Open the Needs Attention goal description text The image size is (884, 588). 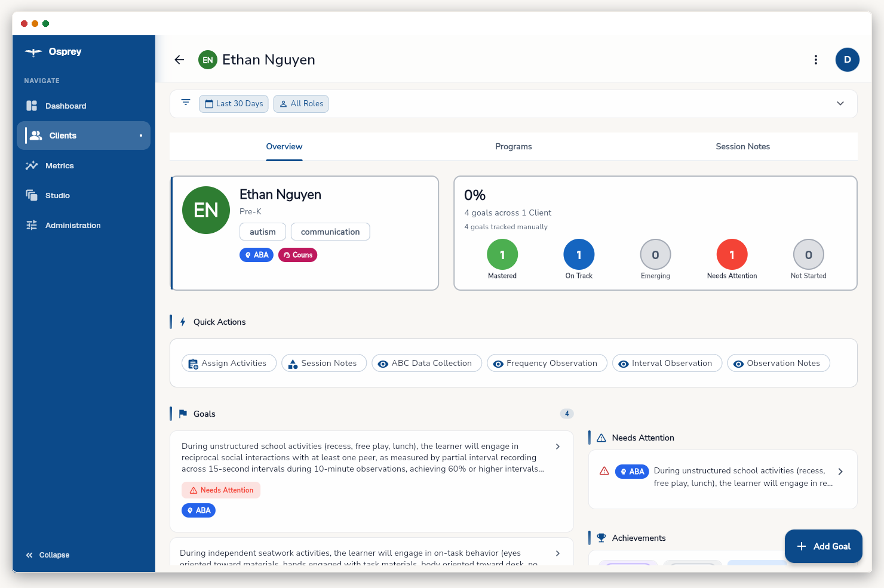pos(743,477)
